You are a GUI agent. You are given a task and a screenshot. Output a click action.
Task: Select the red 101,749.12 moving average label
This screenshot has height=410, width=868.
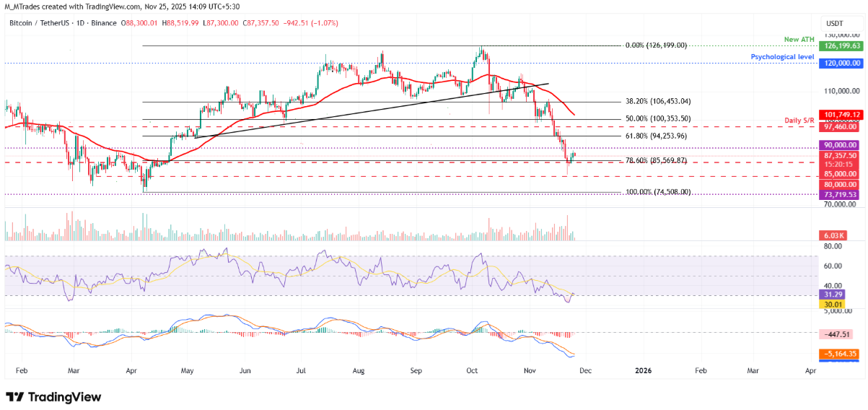(x=839, y=115)
